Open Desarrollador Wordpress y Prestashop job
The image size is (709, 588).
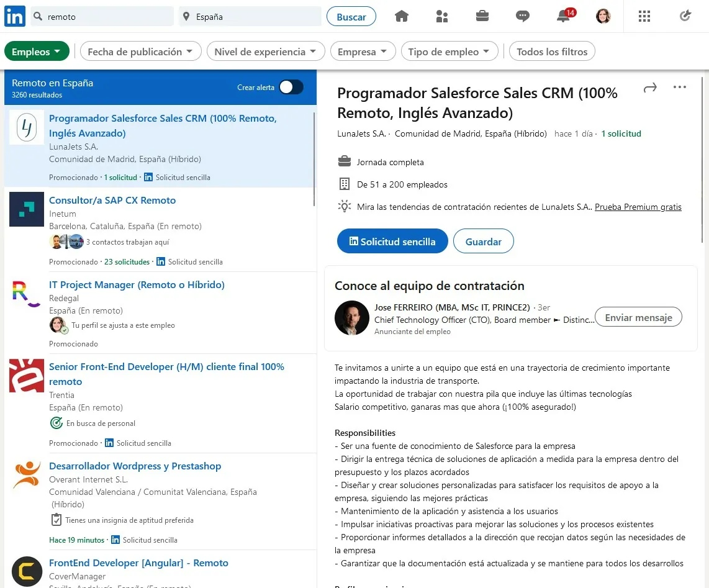[135, 466]
